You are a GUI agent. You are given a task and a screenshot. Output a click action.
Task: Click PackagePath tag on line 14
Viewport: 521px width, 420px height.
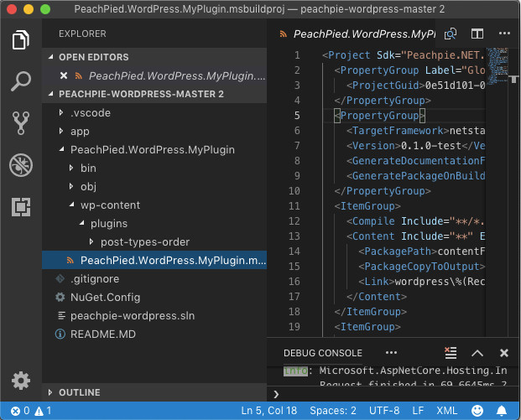click(x=398, y=251)
